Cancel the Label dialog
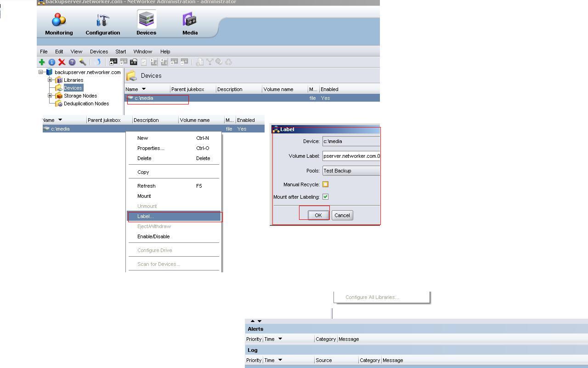 (x=342, y=215)
